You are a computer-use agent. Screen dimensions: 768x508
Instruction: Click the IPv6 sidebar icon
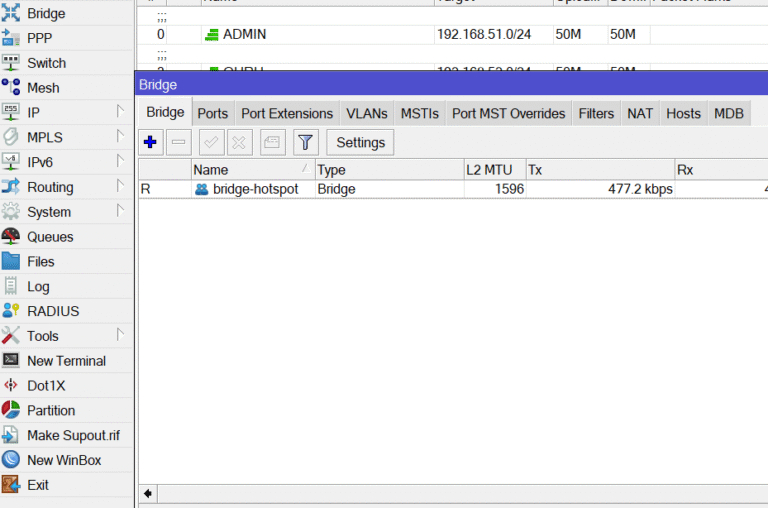pos(11,162)
